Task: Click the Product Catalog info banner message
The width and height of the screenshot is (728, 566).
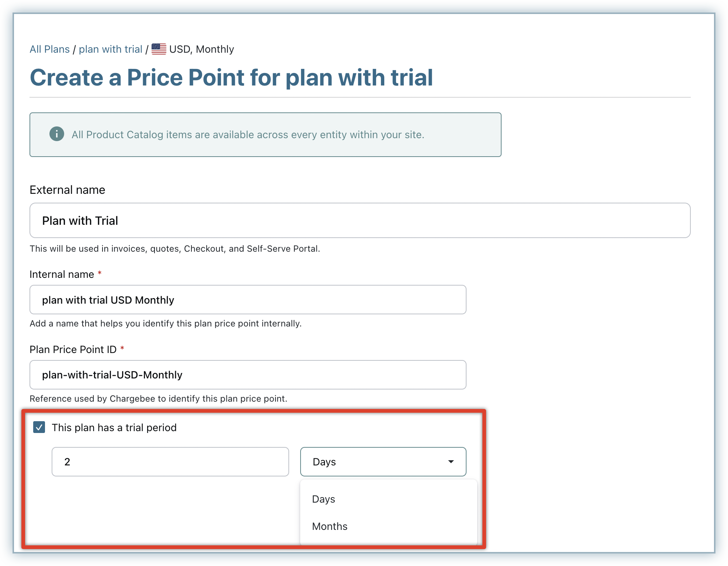Action: [x=248, y=135]
